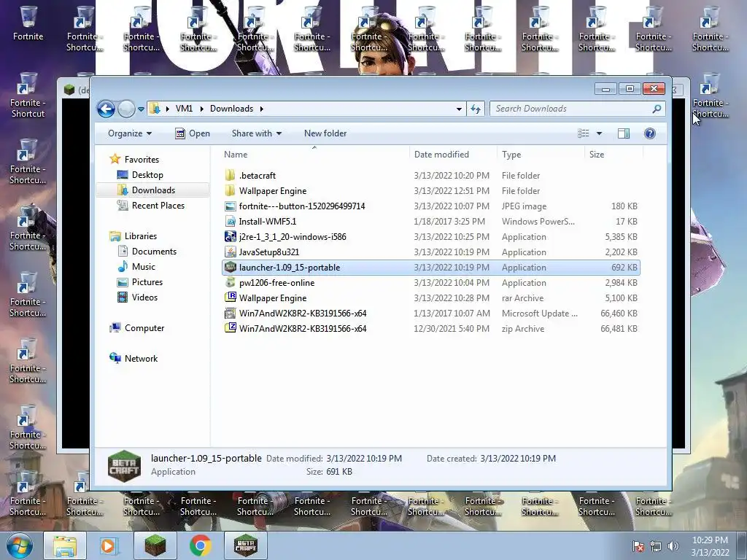Select the Install-WMF5.1 PowerShell script icon

coord(230,222)
